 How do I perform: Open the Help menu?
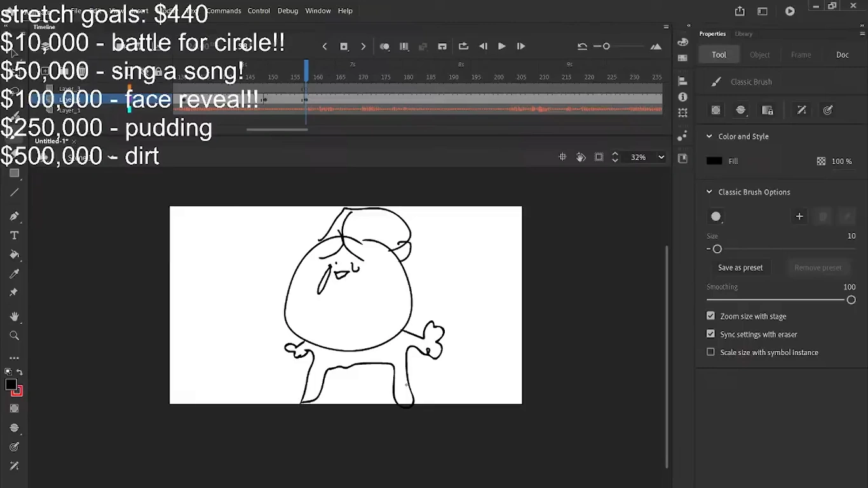click(345, 11)
